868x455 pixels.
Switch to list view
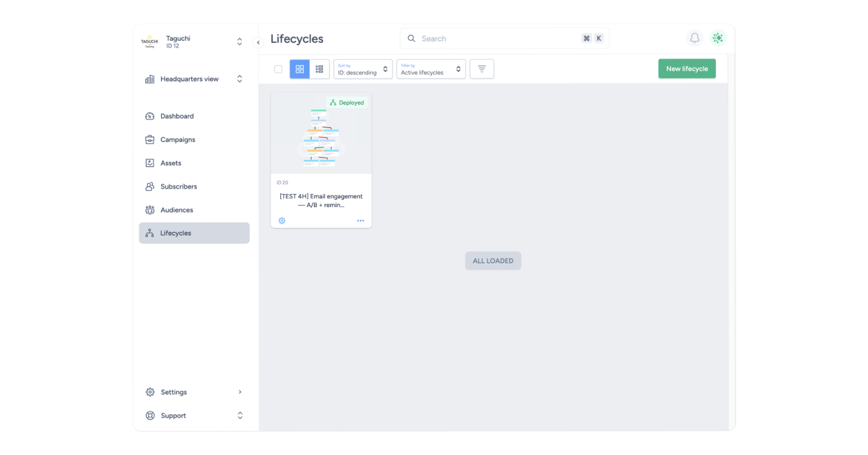(319, 69)
